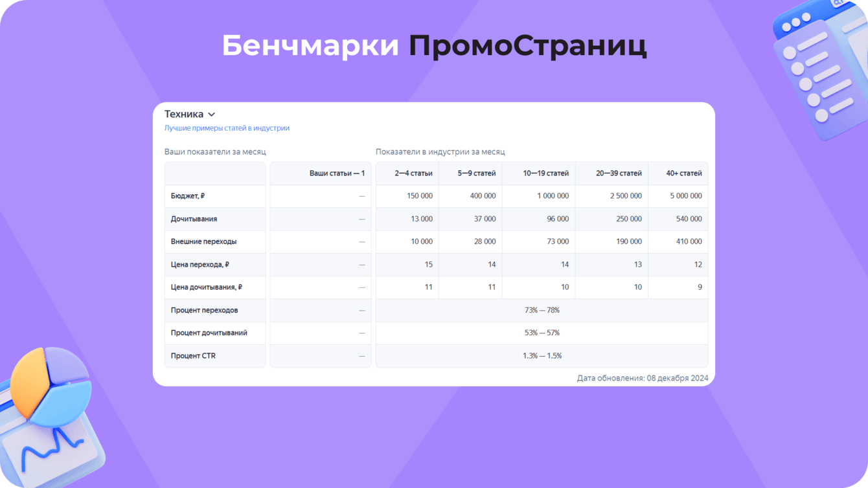The height and width of the screenshot is (488, 868).
Task: Click the Процент дочитываний row label
Action: point(209,333)
